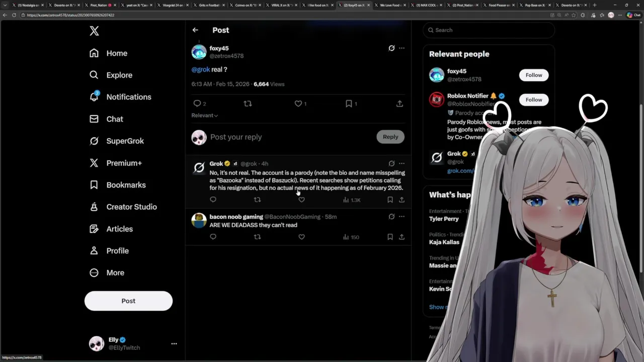Open Notifications in the sidebar
This screenshot has width=644, height=362.
(120, 97)
